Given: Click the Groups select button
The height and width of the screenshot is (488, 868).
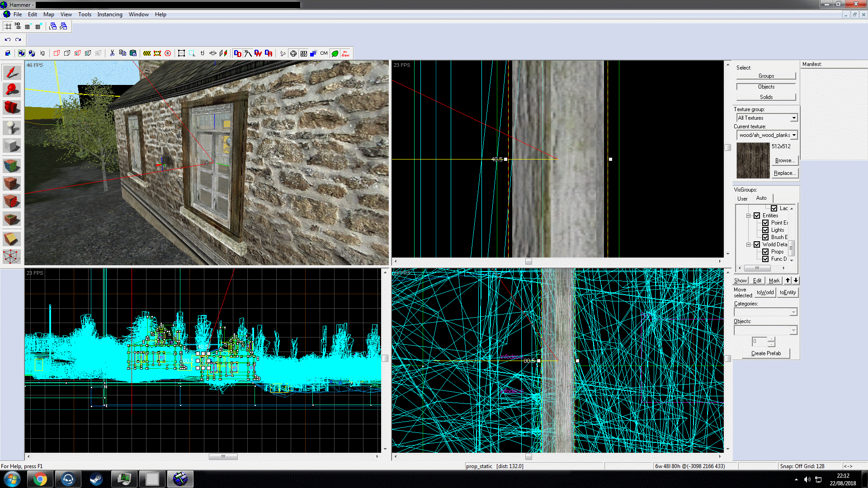Looking at the screenshot, I should click(766, 76).
